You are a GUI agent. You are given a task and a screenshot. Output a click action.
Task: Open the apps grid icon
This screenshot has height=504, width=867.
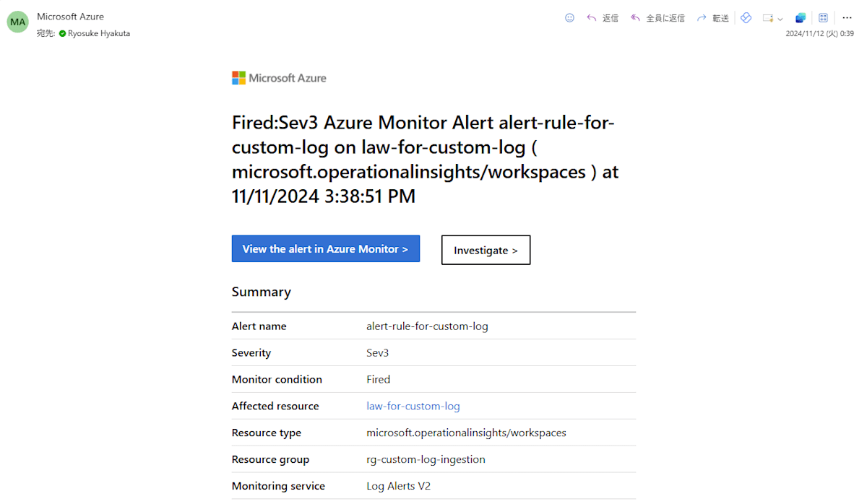pos(823,18)
